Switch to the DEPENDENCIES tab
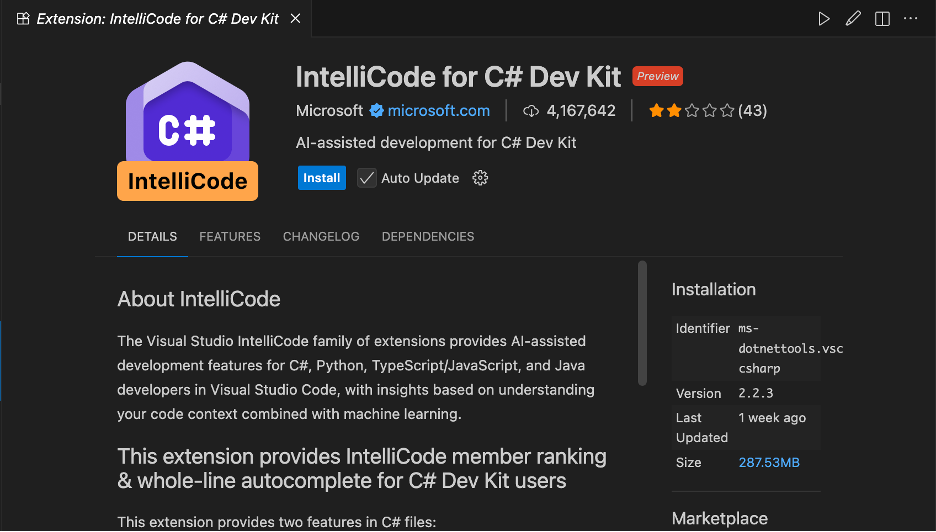Screen dimensions: 936x532 tap(428, 236)
